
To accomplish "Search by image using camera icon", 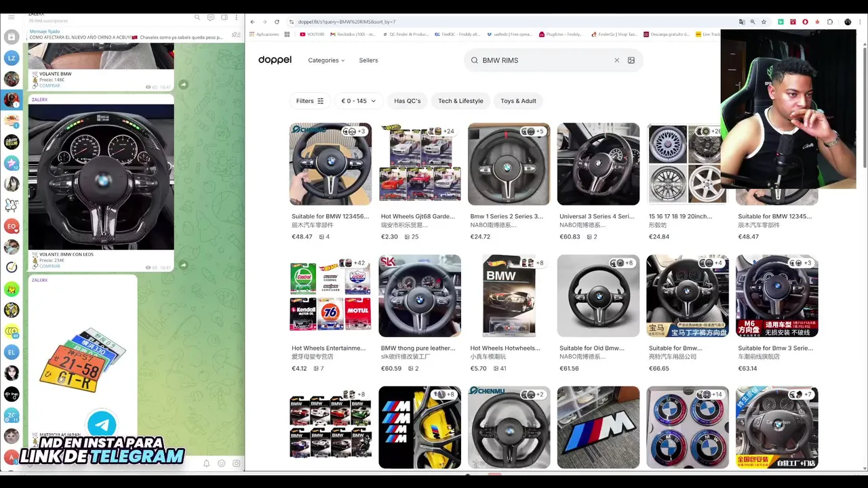I will coord(631,60).
